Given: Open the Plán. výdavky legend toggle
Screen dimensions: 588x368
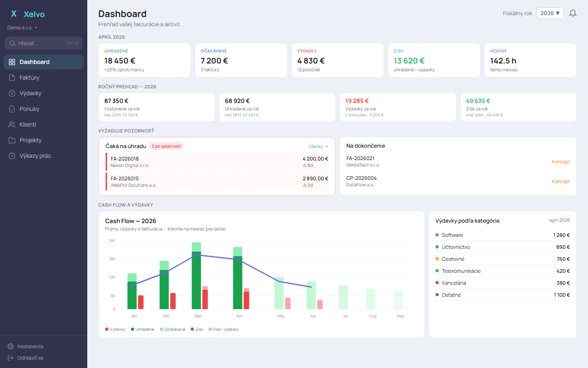Looking at the screenshot, I should coord(224,329).
